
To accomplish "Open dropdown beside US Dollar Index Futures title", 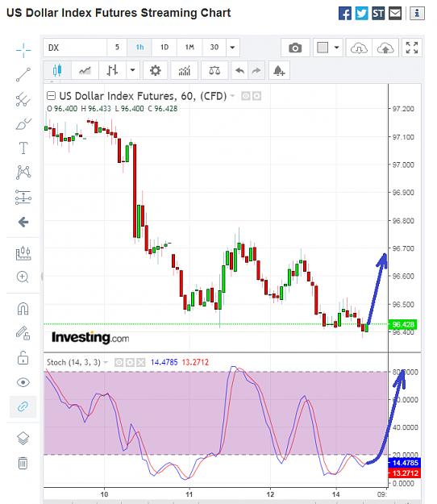I will [233, 96].
